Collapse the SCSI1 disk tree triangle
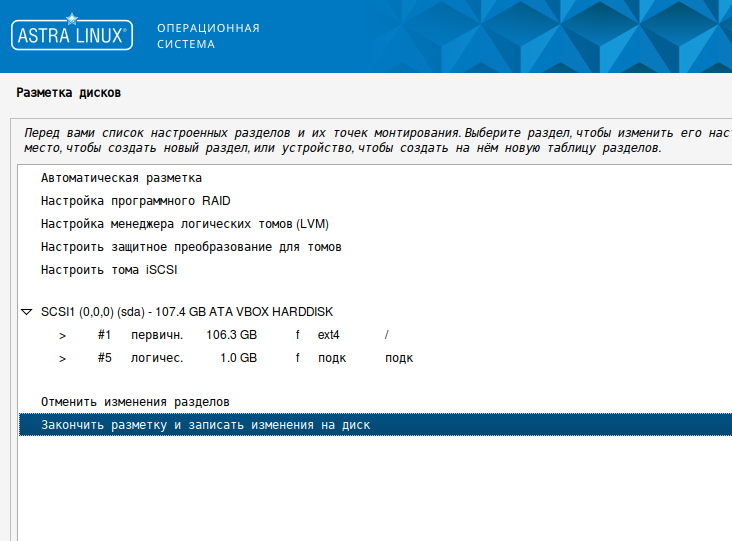The image size is (732, 541). 27,313
